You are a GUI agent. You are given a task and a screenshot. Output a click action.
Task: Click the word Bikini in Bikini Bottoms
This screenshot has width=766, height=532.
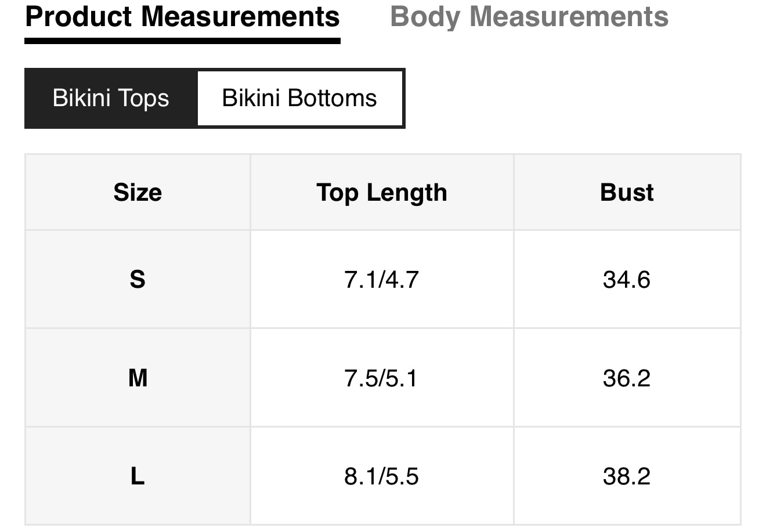tap(251, 98)
